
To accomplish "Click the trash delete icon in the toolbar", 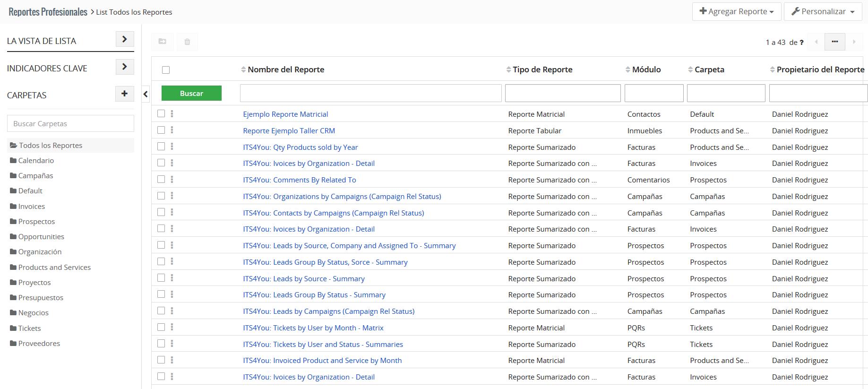I will (187, 42).
